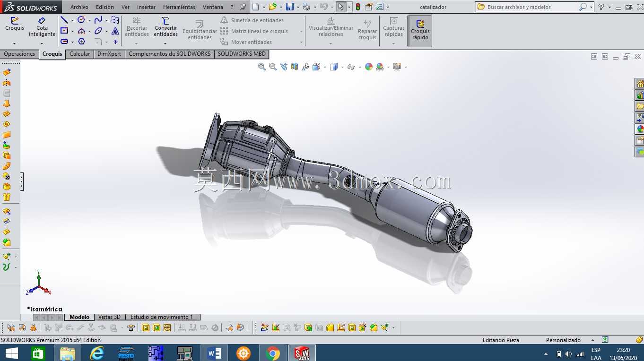Image resolution: width=644 pixels, height=361 pixels.
Task: Select the Point sketch tool
Action: click(x=115, y=42)
